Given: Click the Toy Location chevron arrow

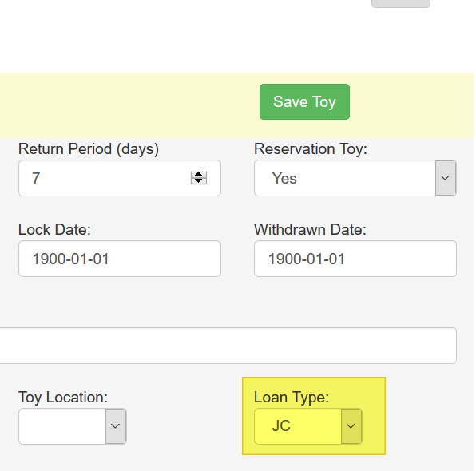Looking at the screenshot, I should (x=115, y=426).
